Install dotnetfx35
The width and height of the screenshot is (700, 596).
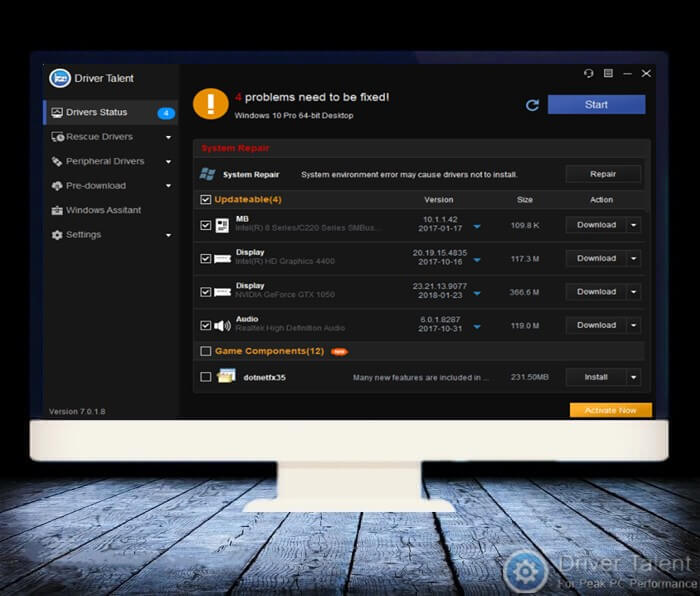596,377
